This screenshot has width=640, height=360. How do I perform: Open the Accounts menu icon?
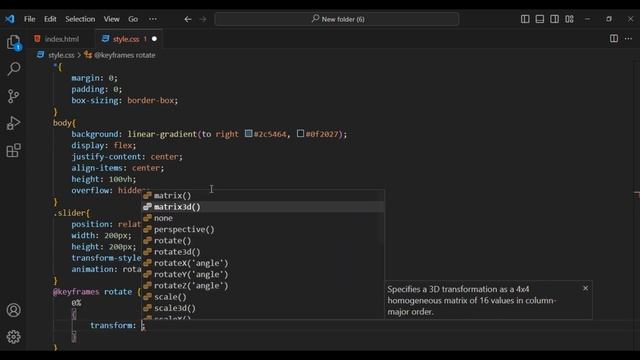point(13,310)
